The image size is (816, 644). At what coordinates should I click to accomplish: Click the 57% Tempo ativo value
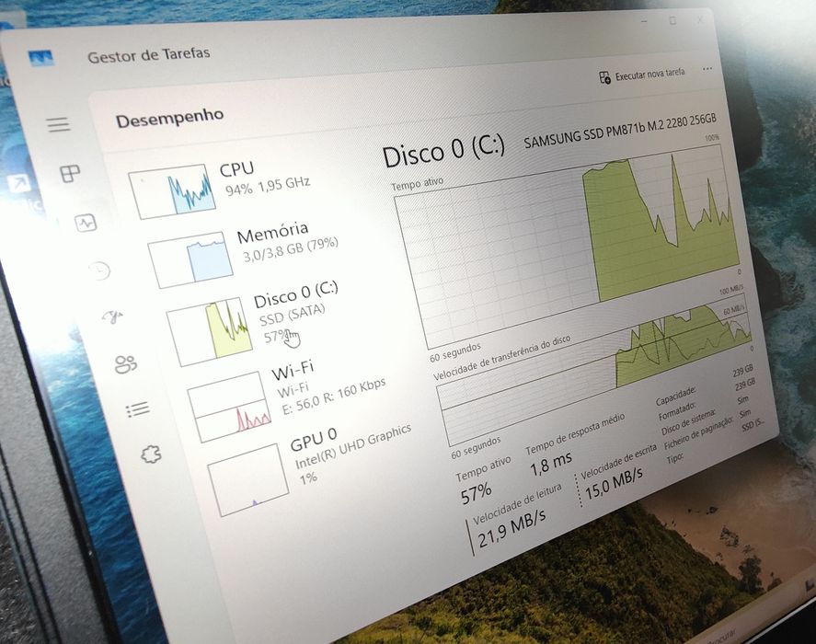[x=476, y=493]
